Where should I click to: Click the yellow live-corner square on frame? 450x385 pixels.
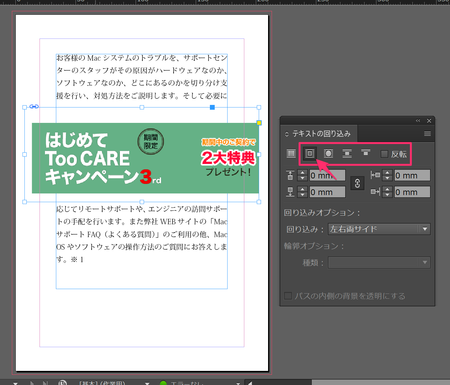(259, 123)
